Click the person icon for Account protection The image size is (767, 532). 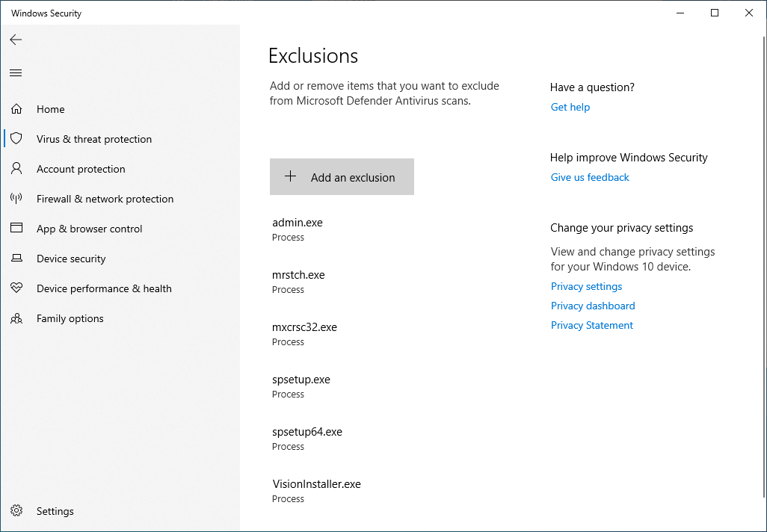(x=16, y=168)
